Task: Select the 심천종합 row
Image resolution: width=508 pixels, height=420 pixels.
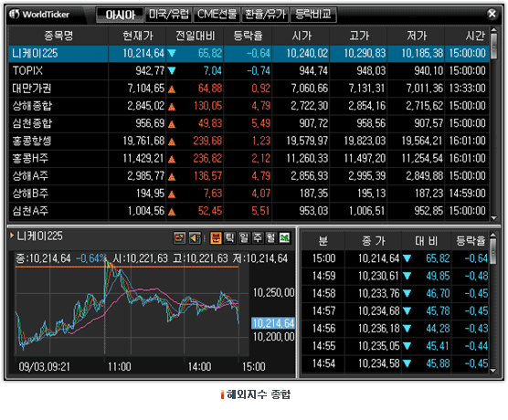Action: point(249,123)
